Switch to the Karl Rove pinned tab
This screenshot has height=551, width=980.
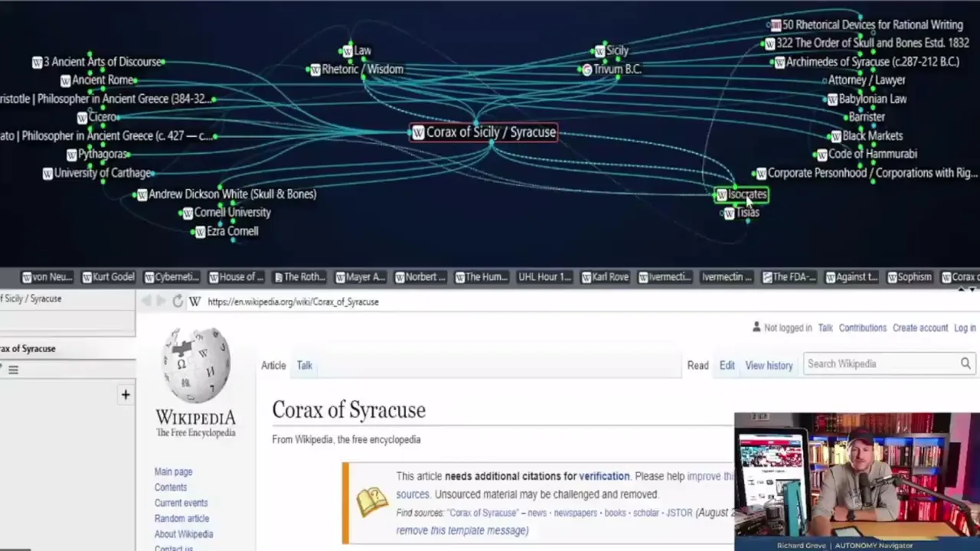pos(605,277)
